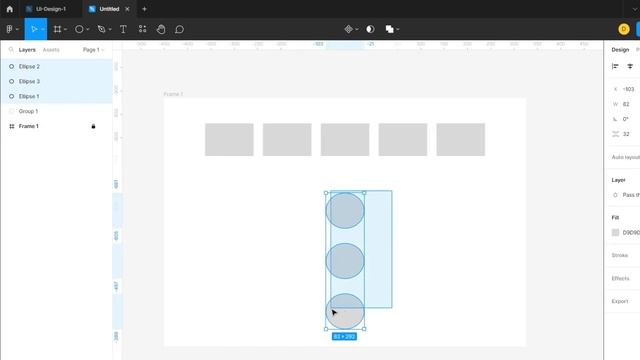This screenshot has width=640, height=360.
Task: Click the Frame 1 layer icon
Action: pyautogui.click(x=11, y=126)
